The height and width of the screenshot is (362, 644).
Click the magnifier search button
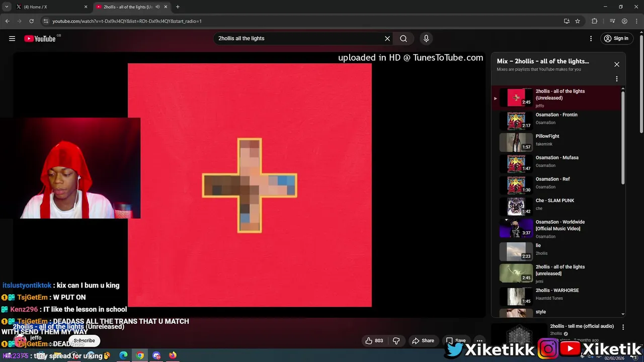point(404,38)
